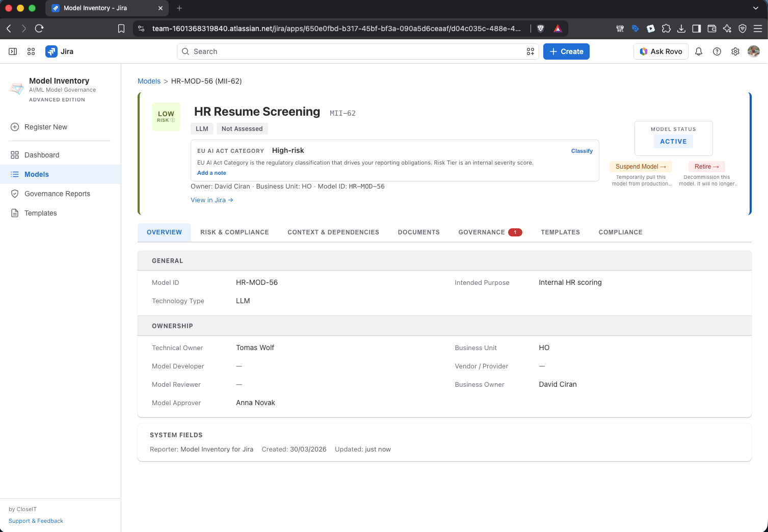Click the MII-62 issue key beside the title

(x=342, y=113)
